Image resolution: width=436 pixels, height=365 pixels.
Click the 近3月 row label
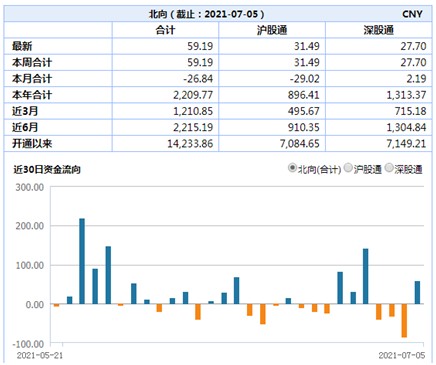(25, 111)
